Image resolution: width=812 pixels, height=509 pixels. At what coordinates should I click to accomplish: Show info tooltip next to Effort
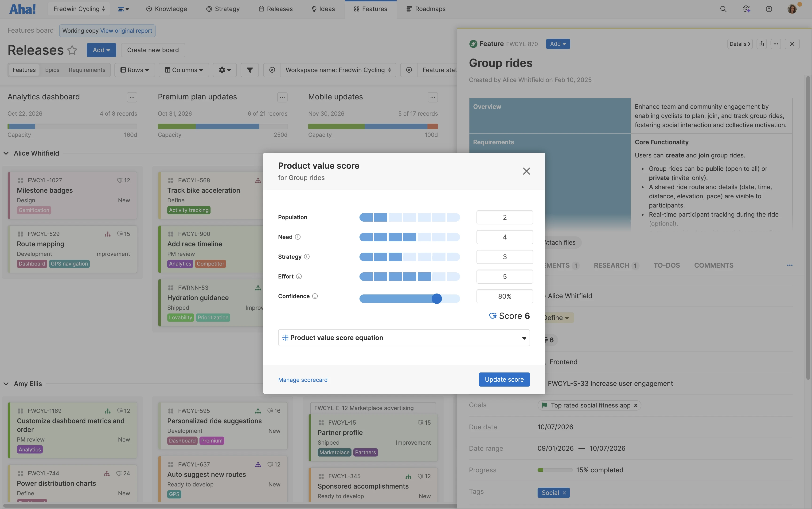click(x=299, y=276)
